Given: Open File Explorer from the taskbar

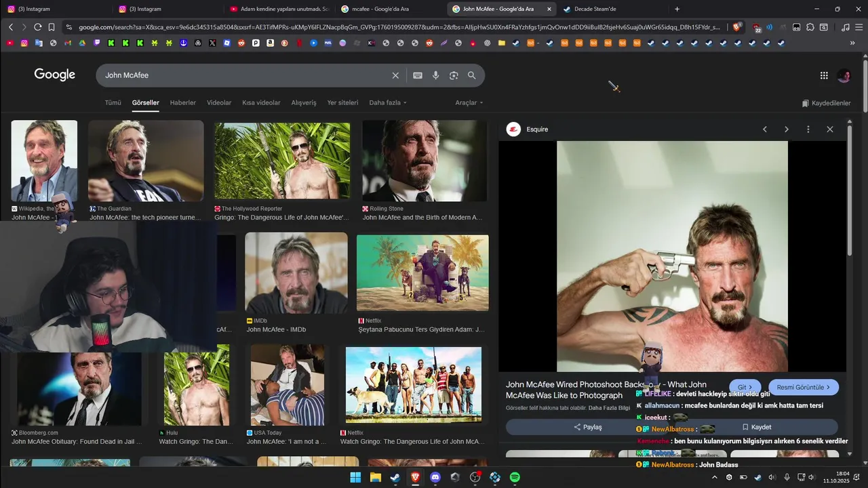Looking at the screenshot, I should [x=375, y=477].
